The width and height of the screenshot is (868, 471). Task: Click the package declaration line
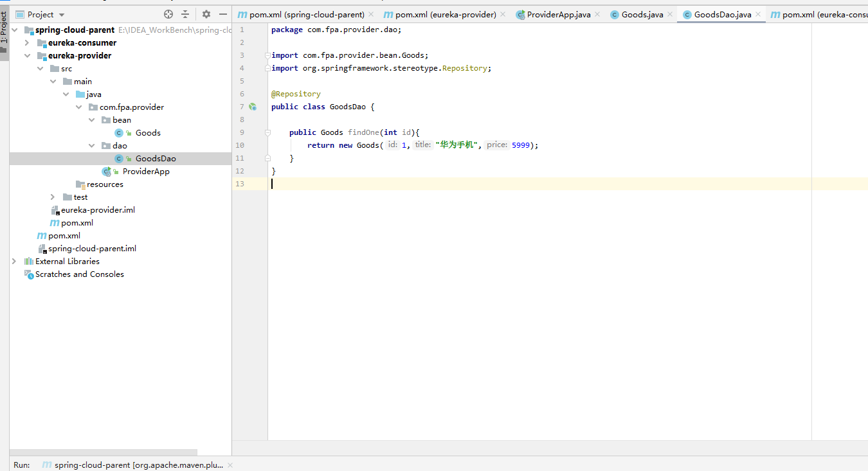[337, 30]
